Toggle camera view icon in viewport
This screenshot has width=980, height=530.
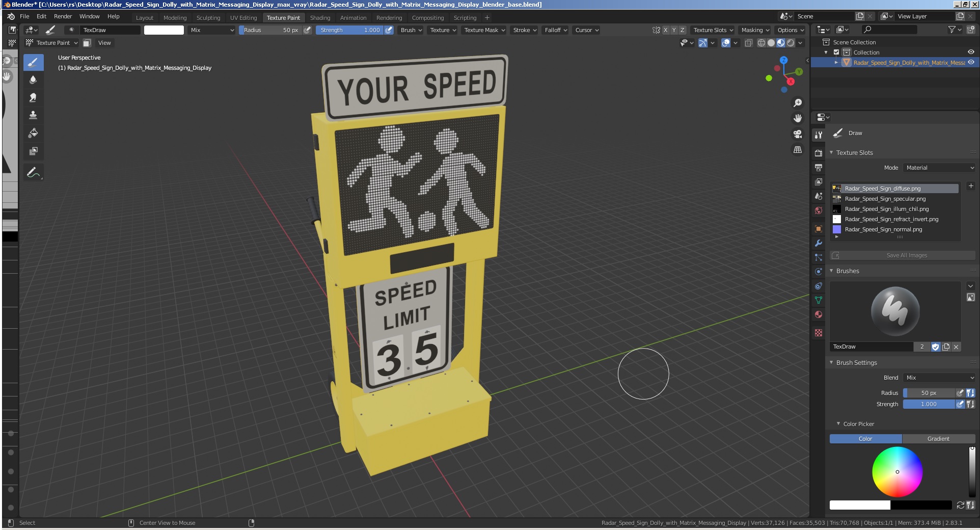coord(798,134)
